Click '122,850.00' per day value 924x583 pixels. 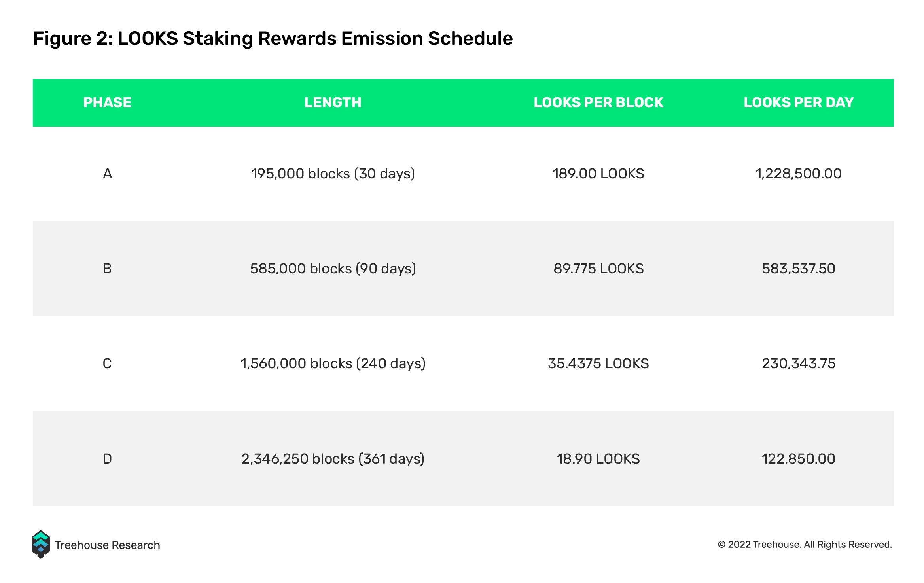799,459
